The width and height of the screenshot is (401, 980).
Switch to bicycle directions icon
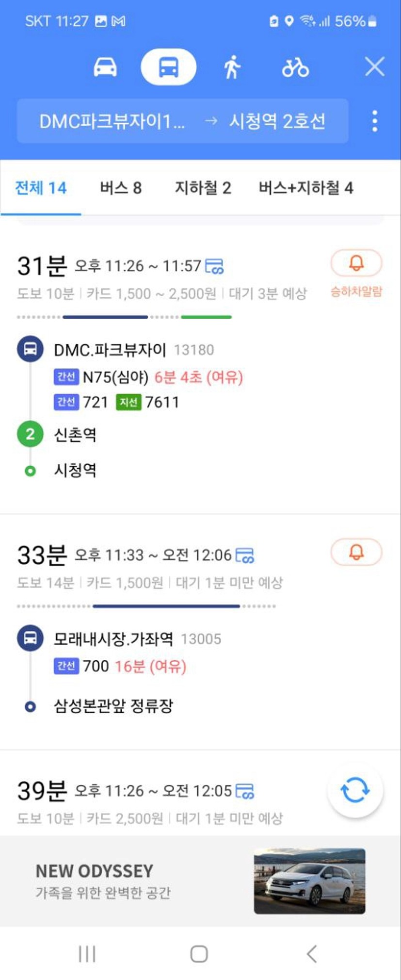pyautogui.click(x=295, y=67)
